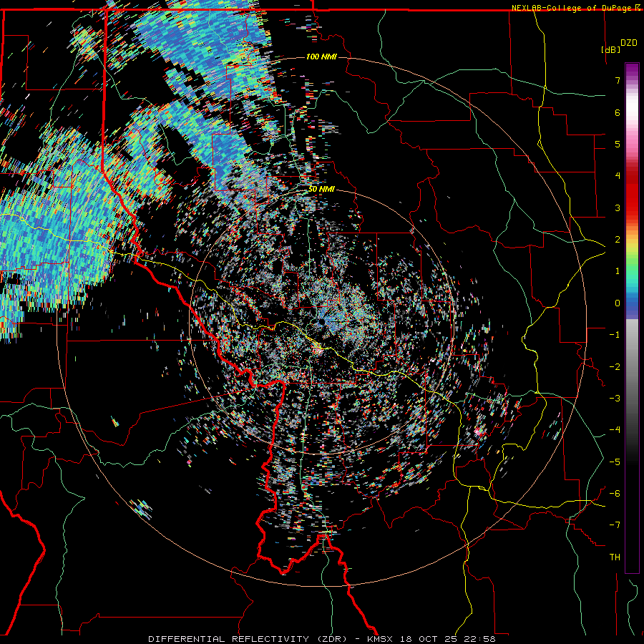Click the DZD legend title
This screenshot has width=644, height=644.
(629, 43)
